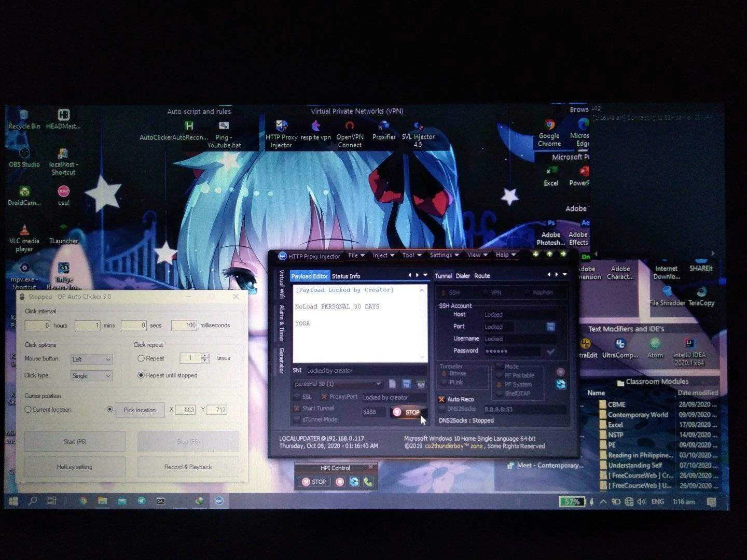Choose the Current location radio button
This screenshot has height=560, width=747.
click(x=28, y=410)
